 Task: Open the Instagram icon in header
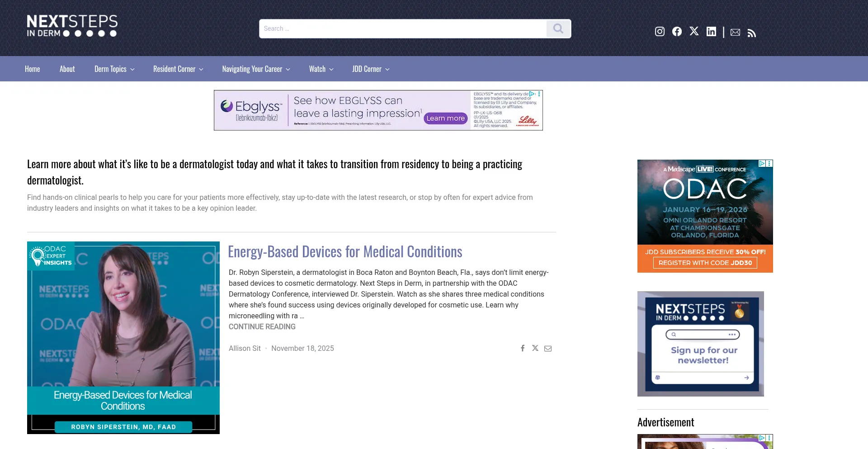[x=660, y=32]
